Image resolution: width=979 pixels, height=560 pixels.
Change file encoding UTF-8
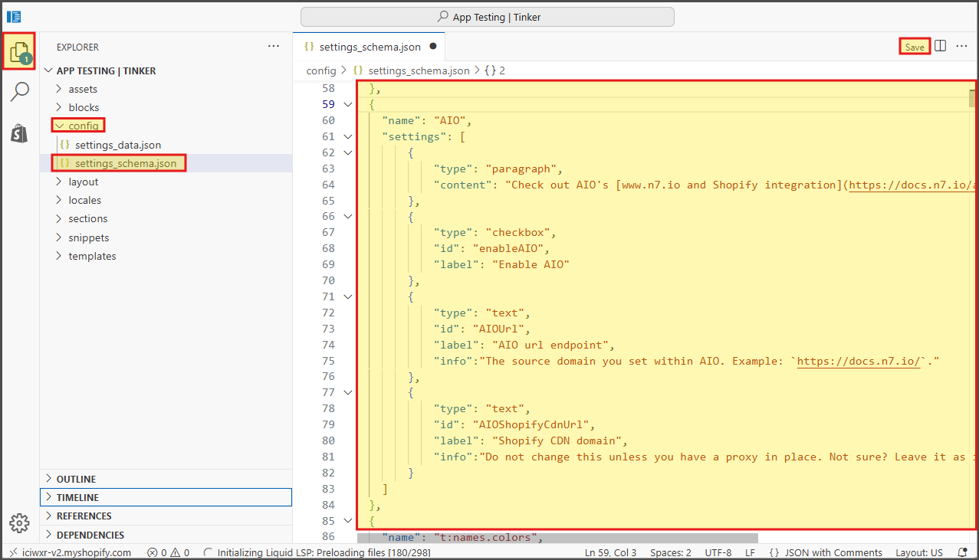point(718,552)
